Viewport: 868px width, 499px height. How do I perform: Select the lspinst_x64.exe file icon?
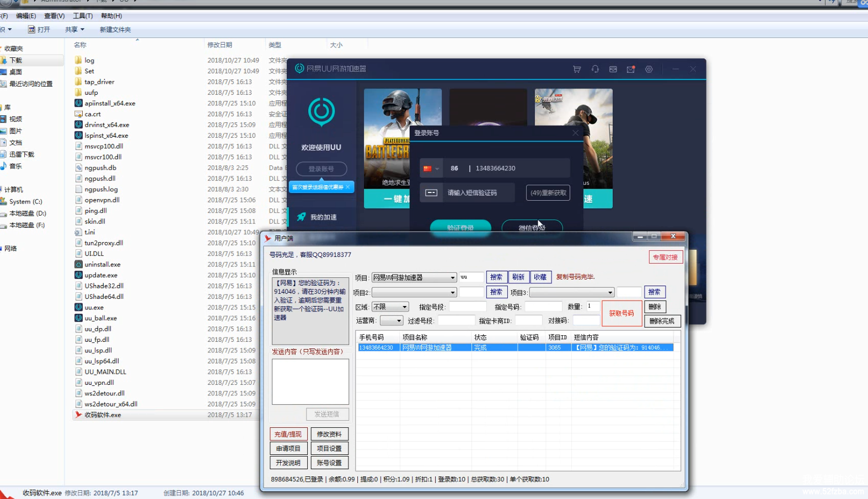click(x=79, y=136)
